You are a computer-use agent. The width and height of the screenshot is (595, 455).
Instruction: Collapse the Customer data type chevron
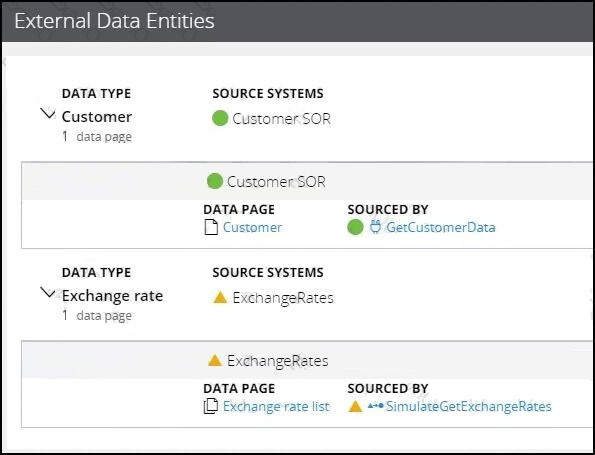[48, 113]
